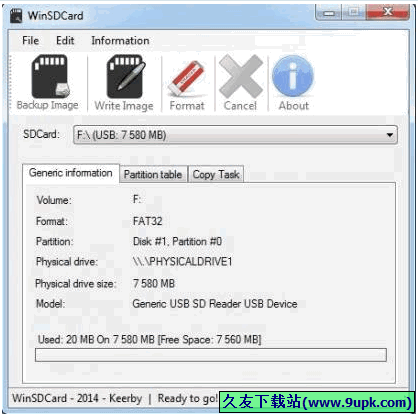Click the Backup Image SD card icon
The height and width of the screenshot is (416, 418).
(x=51, y=77)
